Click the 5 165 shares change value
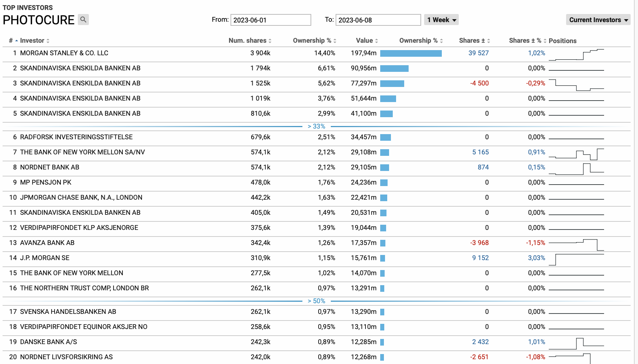This screenshot has width=638, height=364. 481,152
